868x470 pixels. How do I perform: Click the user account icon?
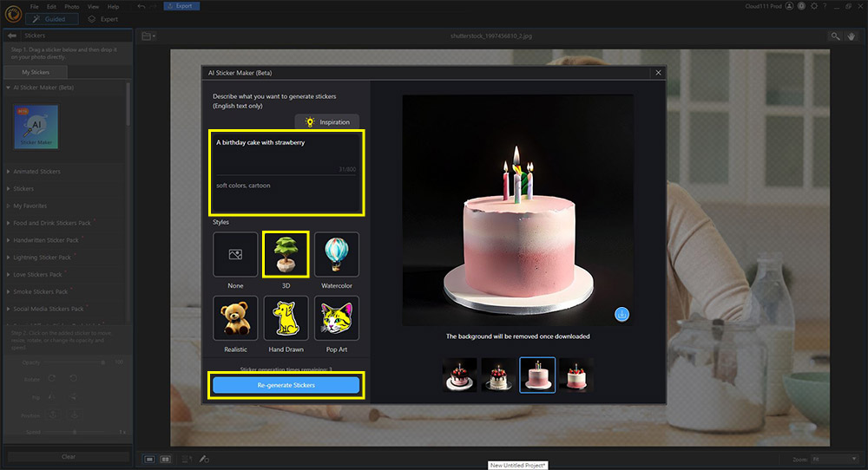[789, 6]
